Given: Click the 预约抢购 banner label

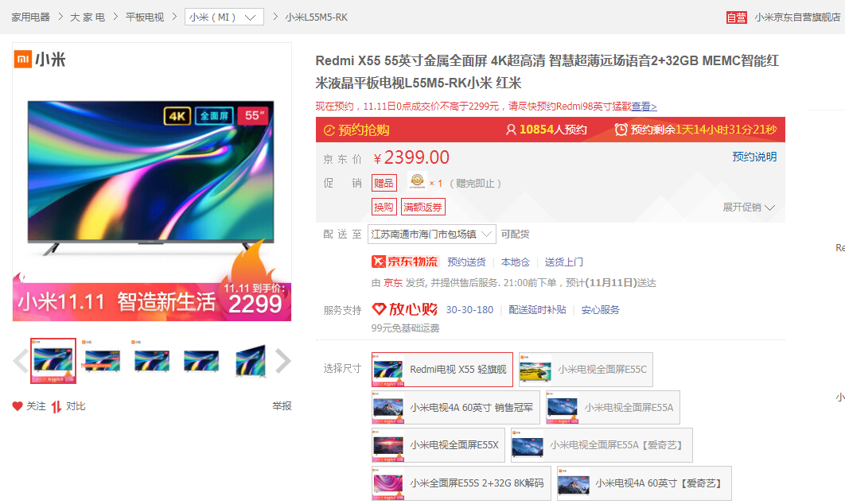Looking at the screenshot, I should click(364, 130).
